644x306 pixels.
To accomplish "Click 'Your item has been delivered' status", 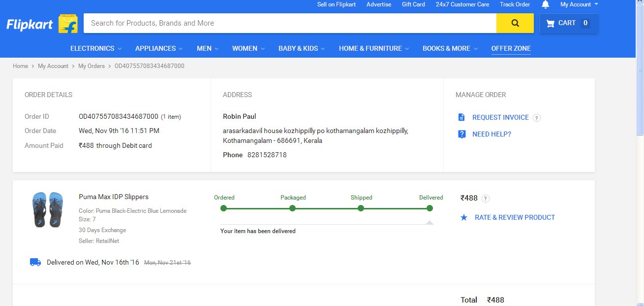I will [x=258, y=231].
